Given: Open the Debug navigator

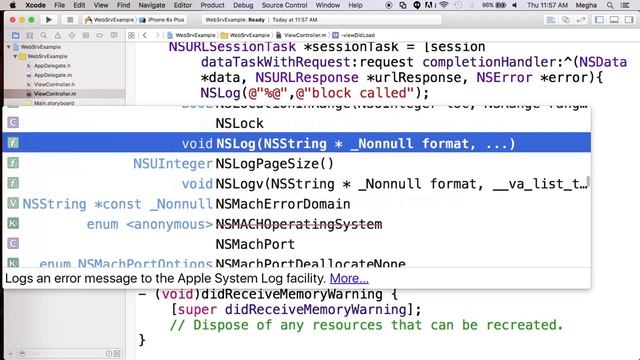Looking at the screenshot, I should point(86,36).
